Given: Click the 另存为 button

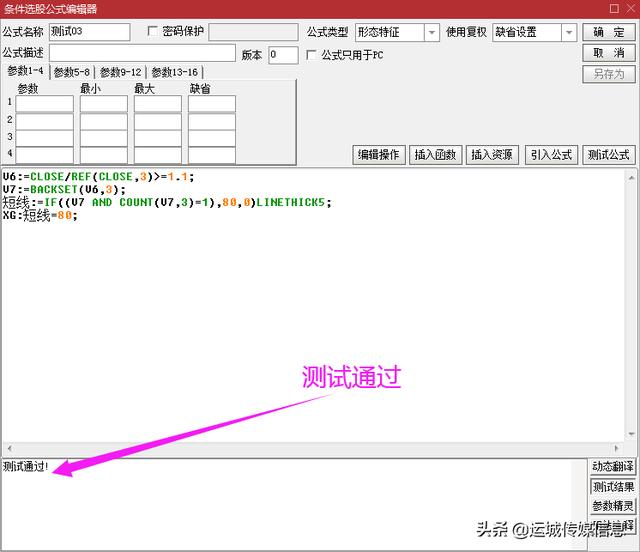Looking at the screenshot, I should click(x=609, y=74).
